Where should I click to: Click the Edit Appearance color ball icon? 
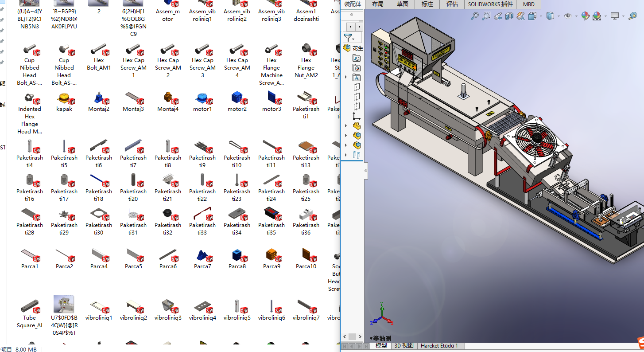tap(586, 16)
